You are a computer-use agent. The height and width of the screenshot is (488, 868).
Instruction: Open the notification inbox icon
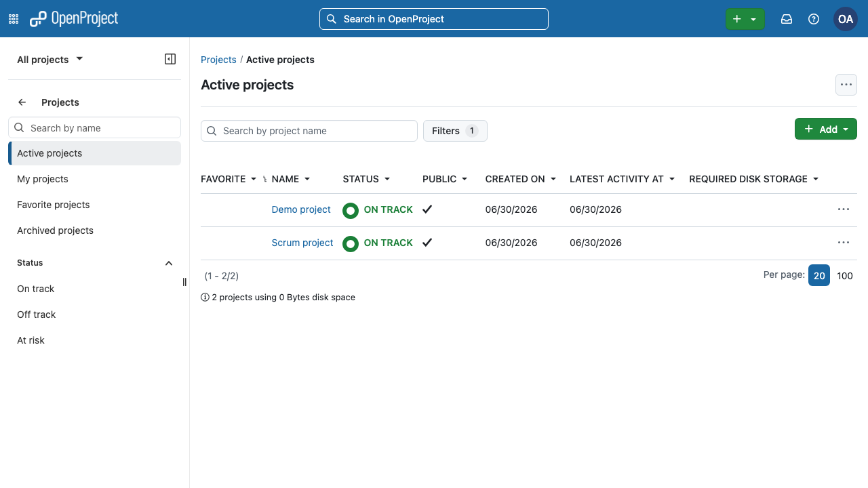point(787,19)
